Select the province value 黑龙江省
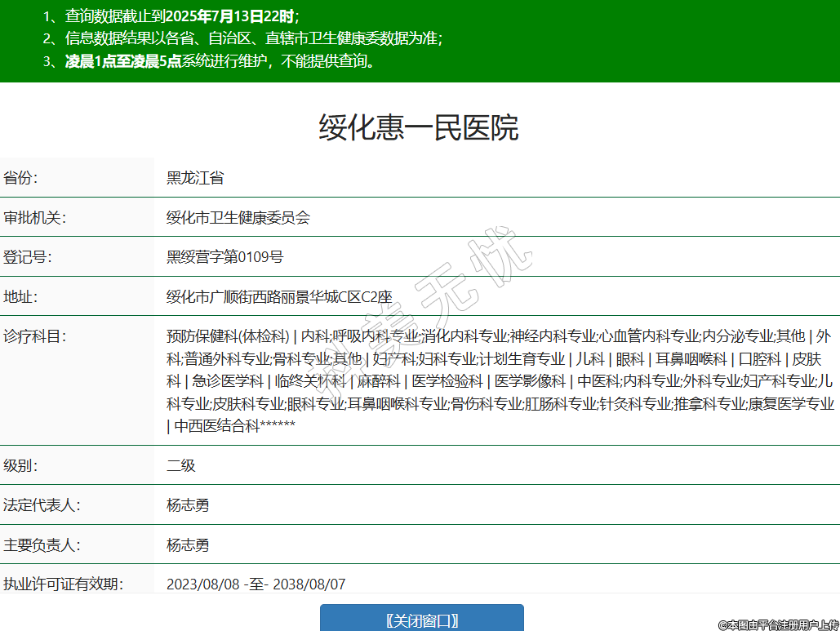The width and height of the screenshot is (840, 631). pos(195,178)
